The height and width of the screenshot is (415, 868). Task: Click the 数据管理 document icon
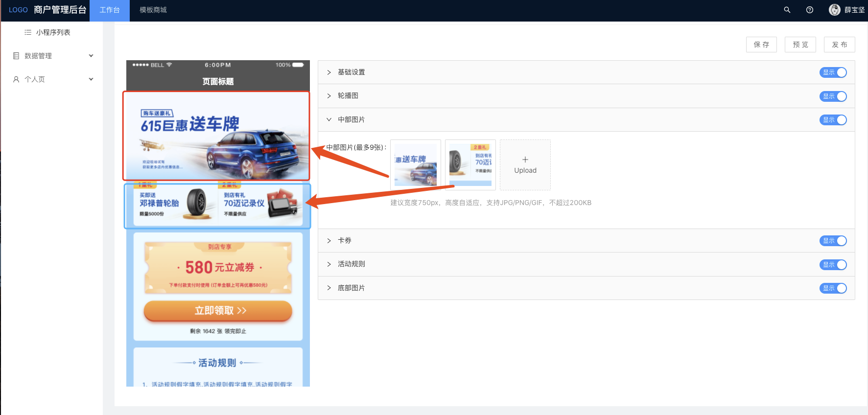[x=16, y=56]
